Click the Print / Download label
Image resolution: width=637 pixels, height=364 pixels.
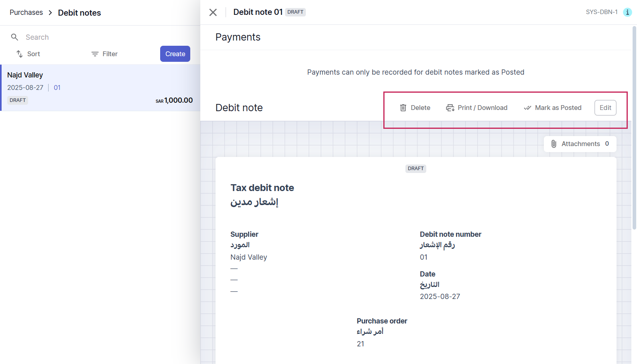(482, 108)
